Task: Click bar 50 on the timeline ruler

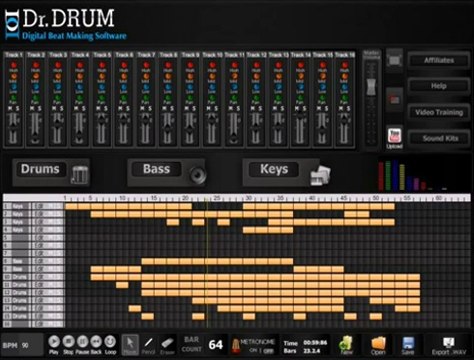Action: click(376, 198)
